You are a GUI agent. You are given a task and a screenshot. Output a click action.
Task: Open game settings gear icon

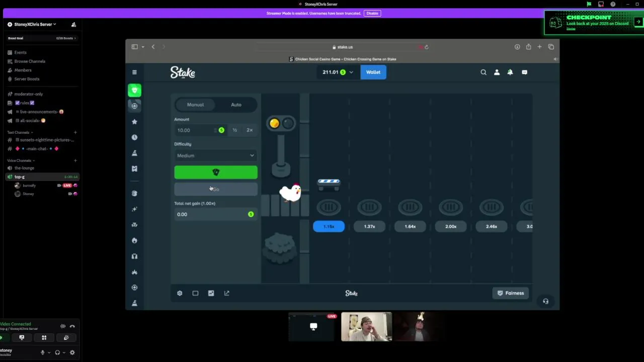(180, 293)
